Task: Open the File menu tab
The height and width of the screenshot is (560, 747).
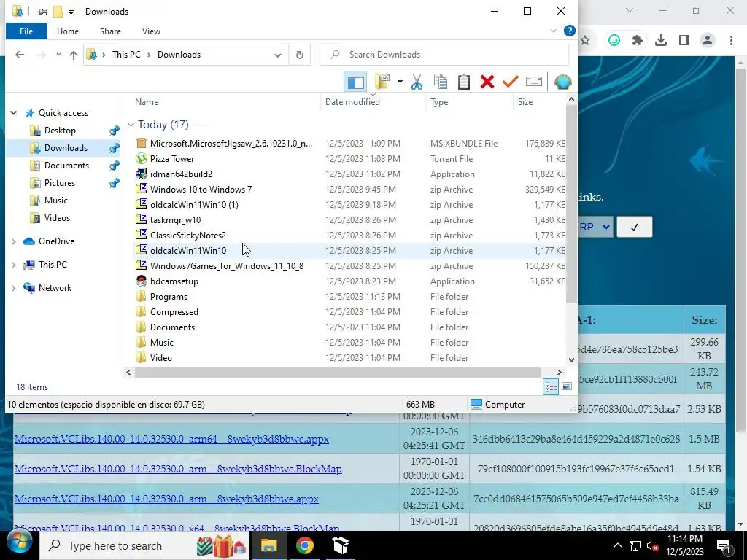Action: click(x=26, y=31)
